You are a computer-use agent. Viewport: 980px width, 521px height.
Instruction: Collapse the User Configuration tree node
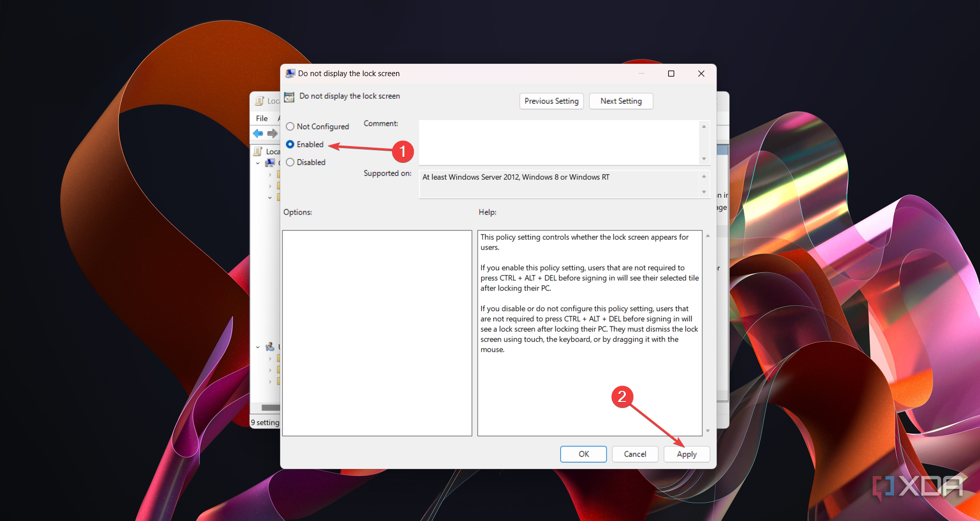coord(258,347)
